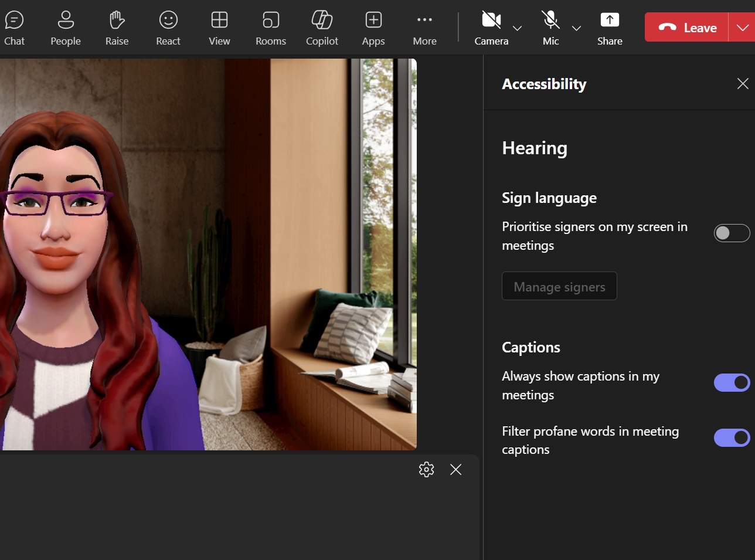
Task: Turn off profanity filtering for captions
Action: click(732, 437)
